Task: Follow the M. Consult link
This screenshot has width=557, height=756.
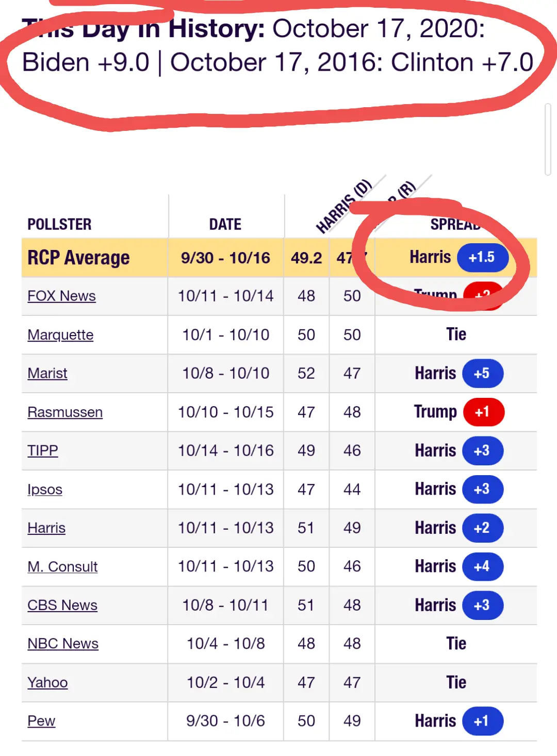Action: (62, 567)
